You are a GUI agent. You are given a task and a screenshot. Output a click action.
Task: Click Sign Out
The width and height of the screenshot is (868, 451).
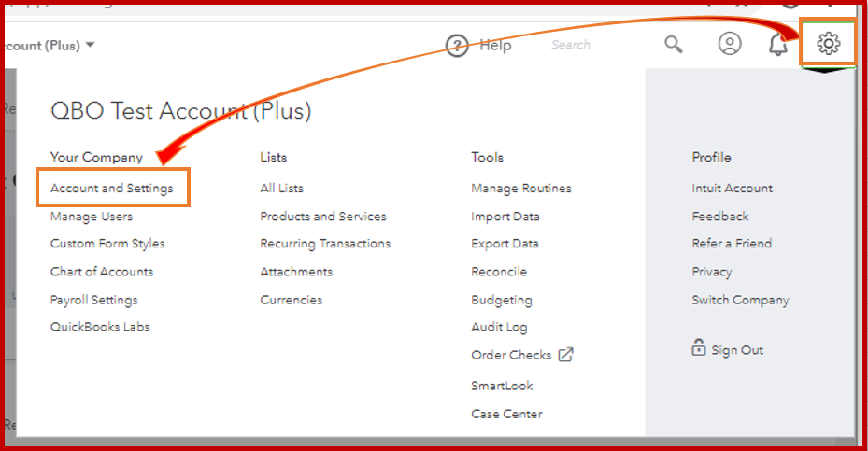(x=737, y=350)
